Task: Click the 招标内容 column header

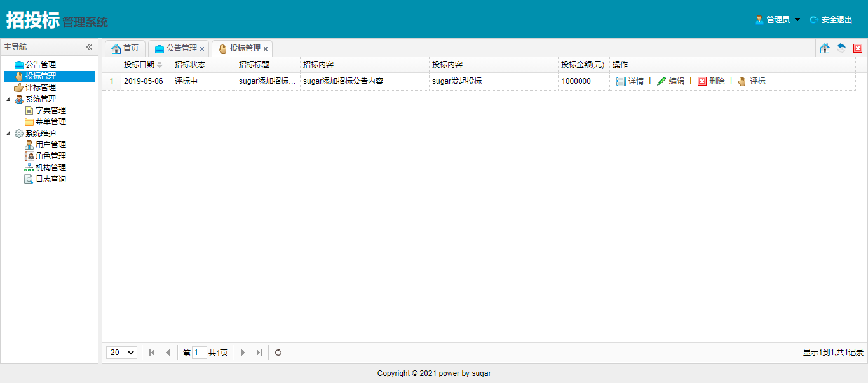Action: (365, 65)
